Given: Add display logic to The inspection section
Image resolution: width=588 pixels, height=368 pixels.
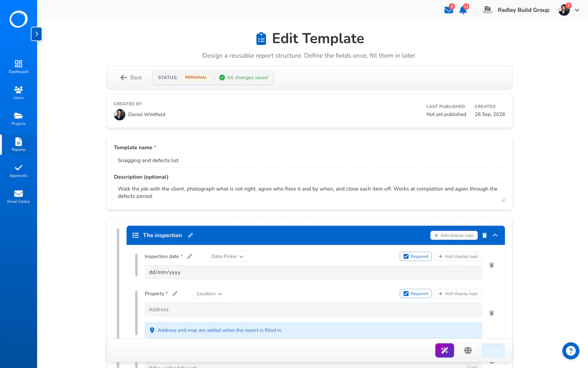Looking at the screenshot, I should coord(454,236).
